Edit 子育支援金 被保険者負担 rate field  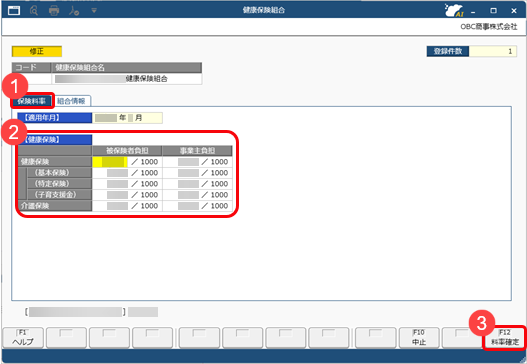(x=117, y=195)
